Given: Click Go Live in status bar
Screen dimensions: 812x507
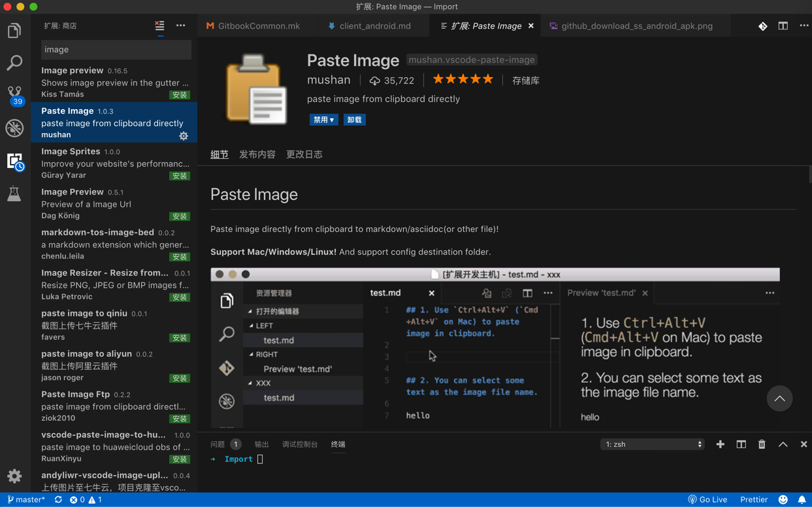Looking at the screenshot, I should (707, 500).
